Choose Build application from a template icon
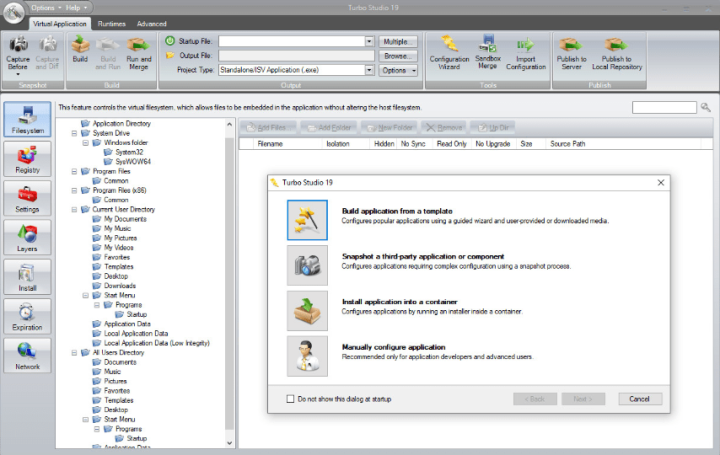Image resolution: width=720 pixels, height=455 pixels. coord(307,220)
